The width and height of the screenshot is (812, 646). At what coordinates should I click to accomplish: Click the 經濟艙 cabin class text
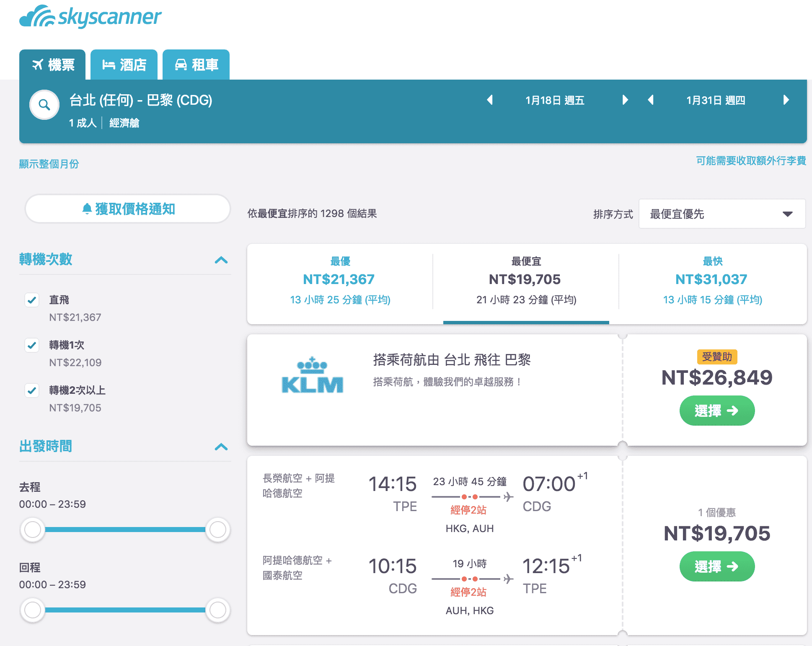click(x=124, y=123)
